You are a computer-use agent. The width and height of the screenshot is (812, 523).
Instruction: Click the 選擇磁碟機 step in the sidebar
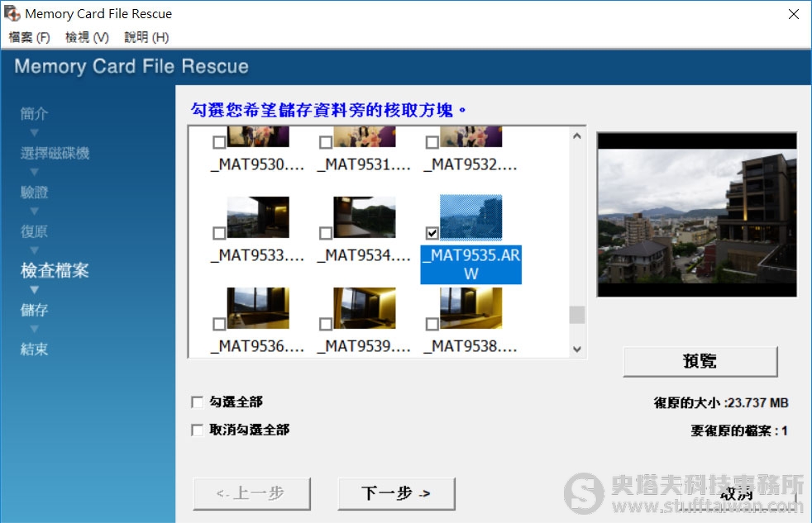pyautogui.click(x=55, y=153)
